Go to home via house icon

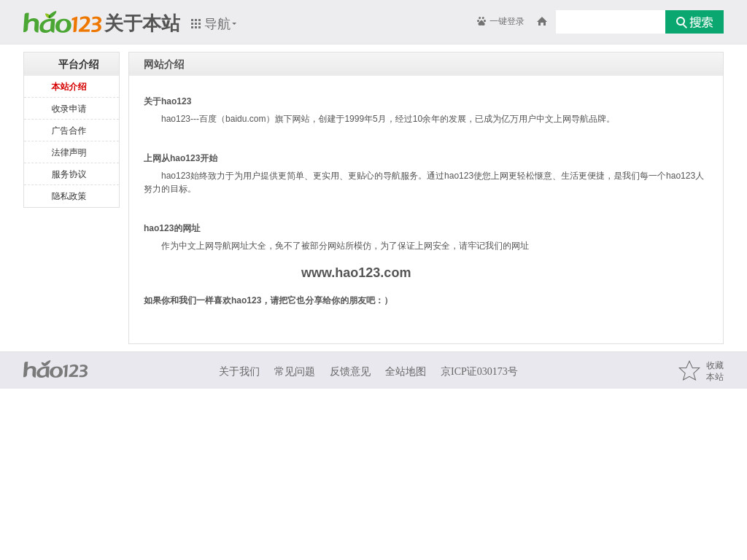(x=542, y=21)
